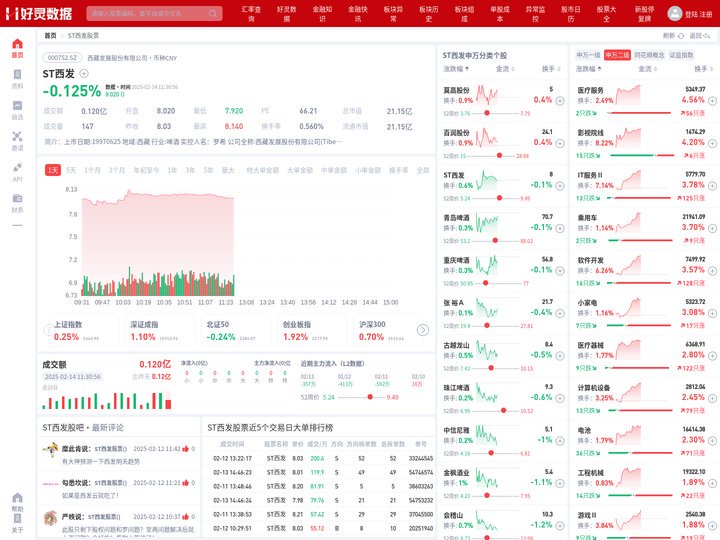The image size is (720, 540).
Task: Click the 000752.SZ stock code badge
Action: point(62,58)
